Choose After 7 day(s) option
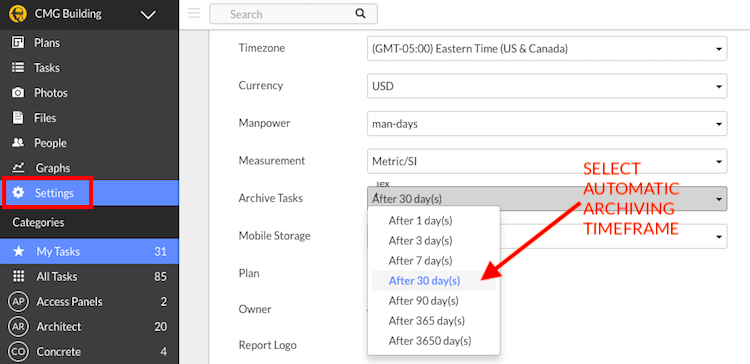The image size is (750, 364). [x=420, y=261]
